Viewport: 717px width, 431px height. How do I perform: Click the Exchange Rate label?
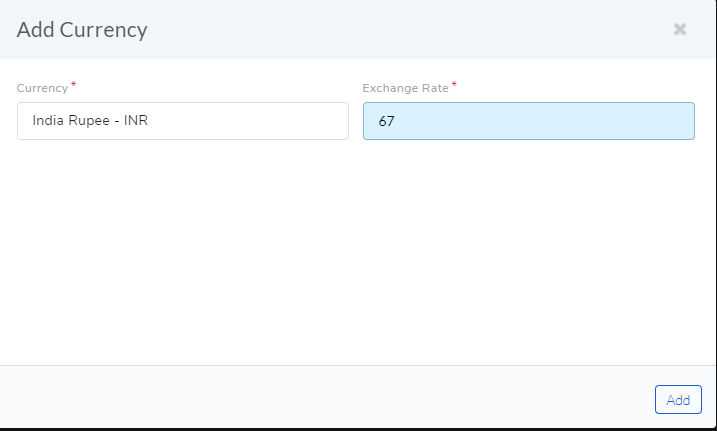405,88
